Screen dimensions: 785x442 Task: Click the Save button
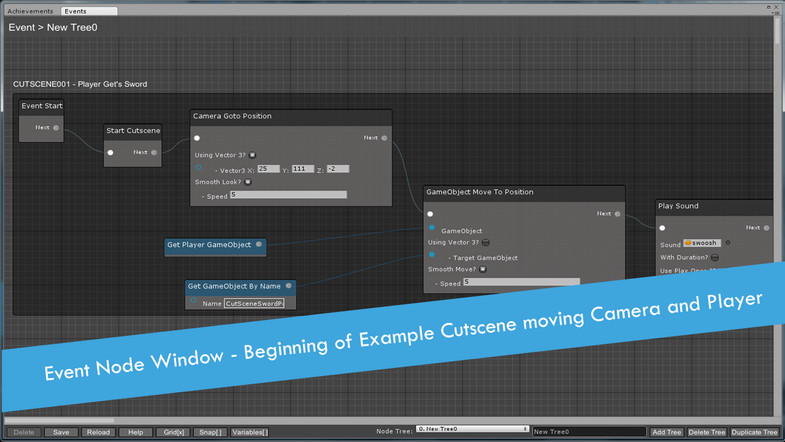pyautogui.click(x=61, y=432)
